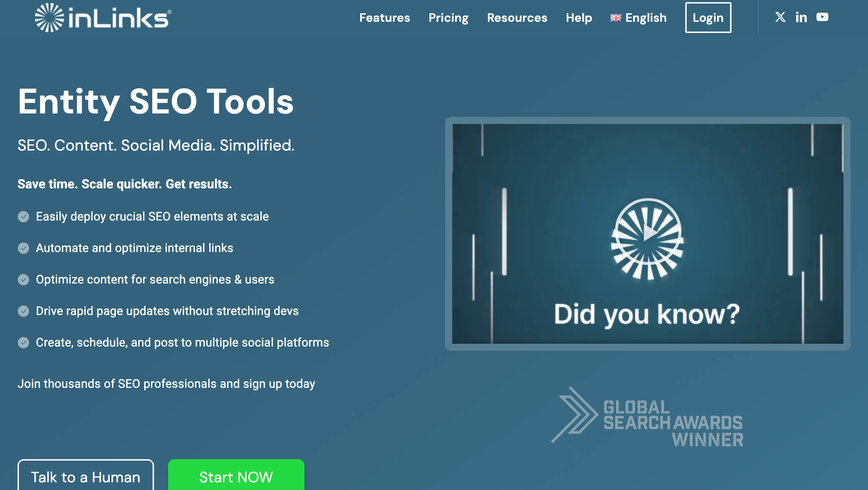Open the Help menu item
The image size is (868, 490).
tap(579, 18)
